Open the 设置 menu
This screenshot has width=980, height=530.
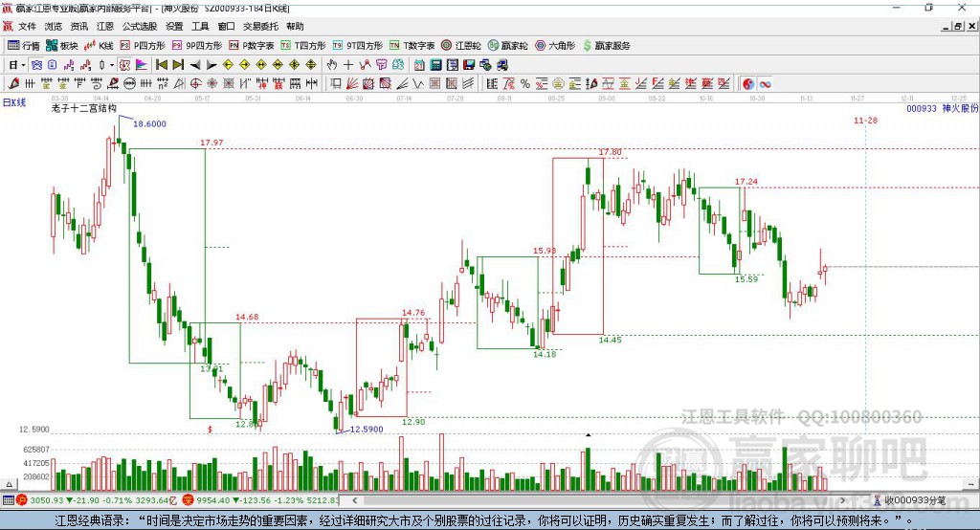[174, 26]
